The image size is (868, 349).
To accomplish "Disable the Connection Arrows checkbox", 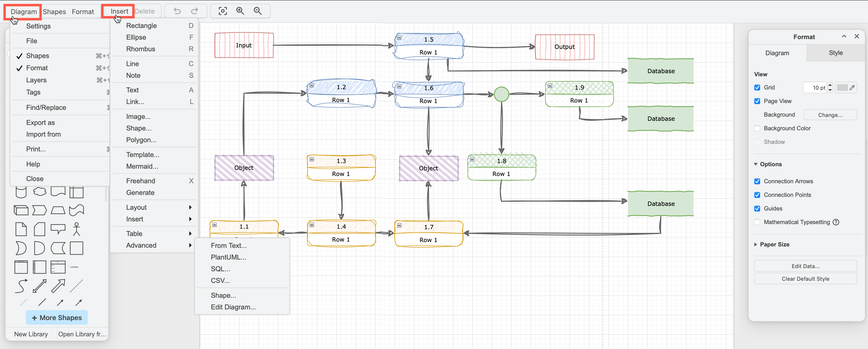I will point(757,181).
